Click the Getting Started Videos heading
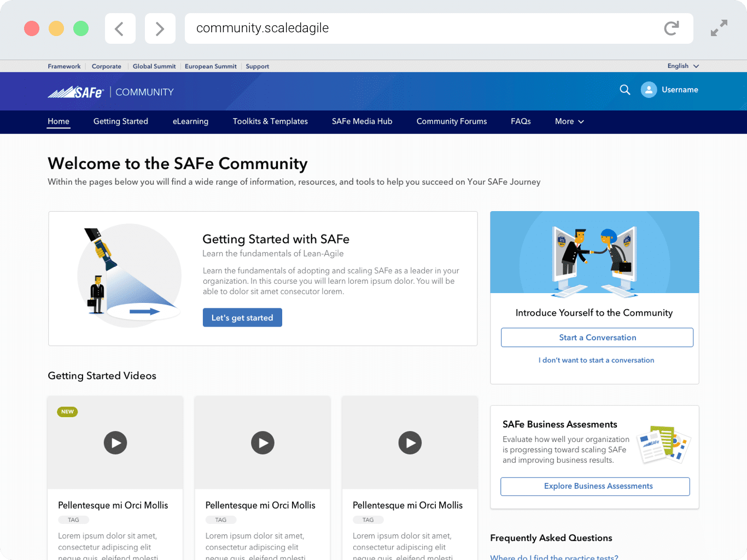Screen dimensions: 747x560 click(x=102, y=376)
